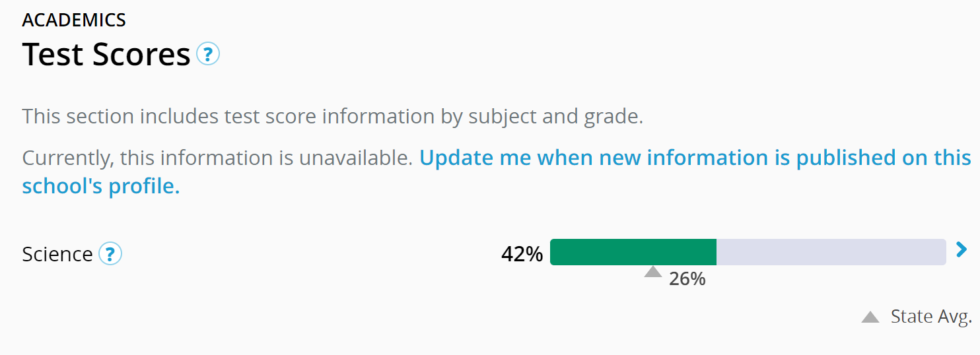980x355 pixels.
Task: Click the State Avg. legend triangle
Action: pos(870,317)
